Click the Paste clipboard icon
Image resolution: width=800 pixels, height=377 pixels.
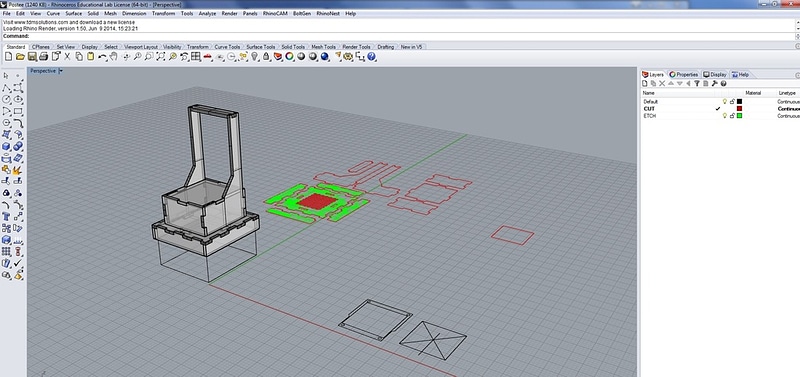91,57
